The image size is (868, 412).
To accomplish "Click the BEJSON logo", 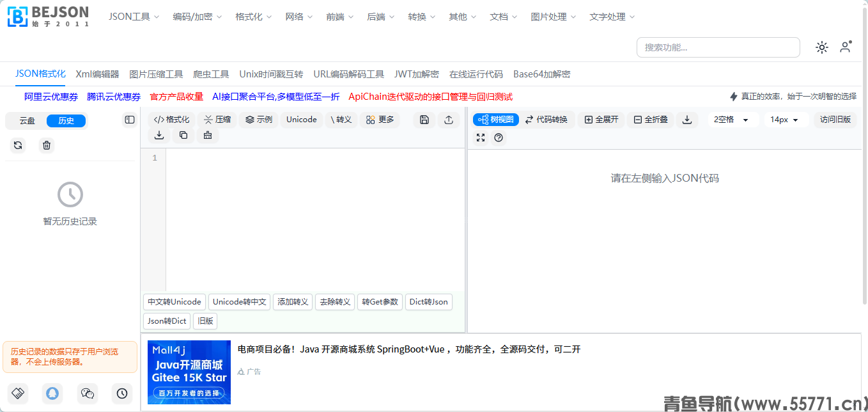I will [49, 16].
